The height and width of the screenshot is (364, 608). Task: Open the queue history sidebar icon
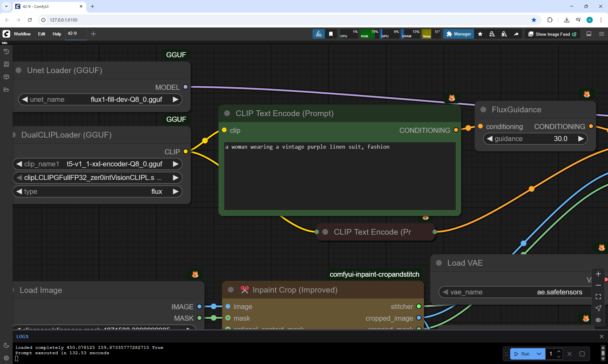[x=6, y=52]
